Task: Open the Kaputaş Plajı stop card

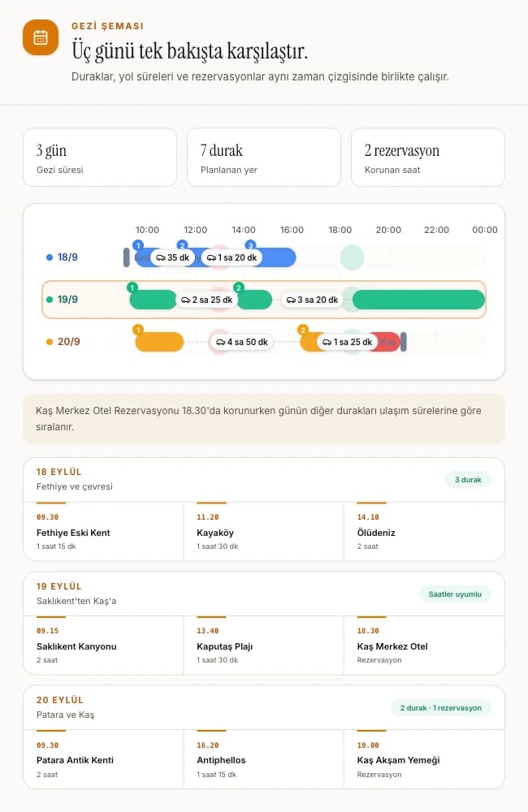Action: coord(264,646)
